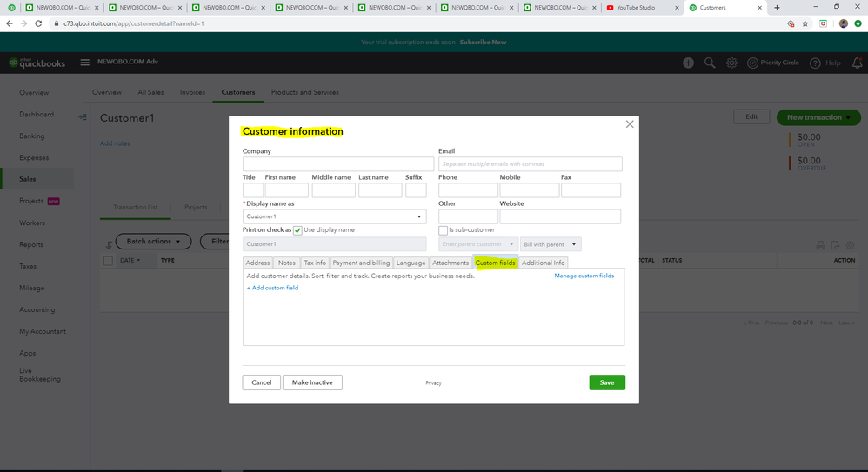Click the Privacy link

[x=433, y=383]
